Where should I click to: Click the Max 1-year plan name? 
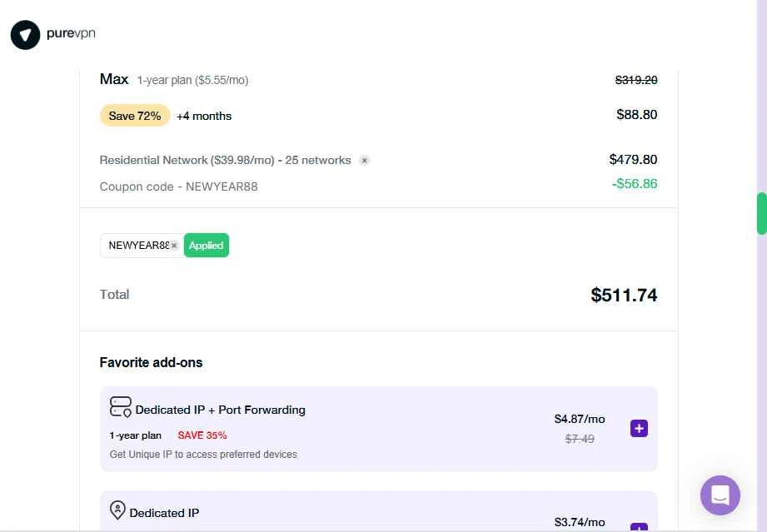pos(114,79)
